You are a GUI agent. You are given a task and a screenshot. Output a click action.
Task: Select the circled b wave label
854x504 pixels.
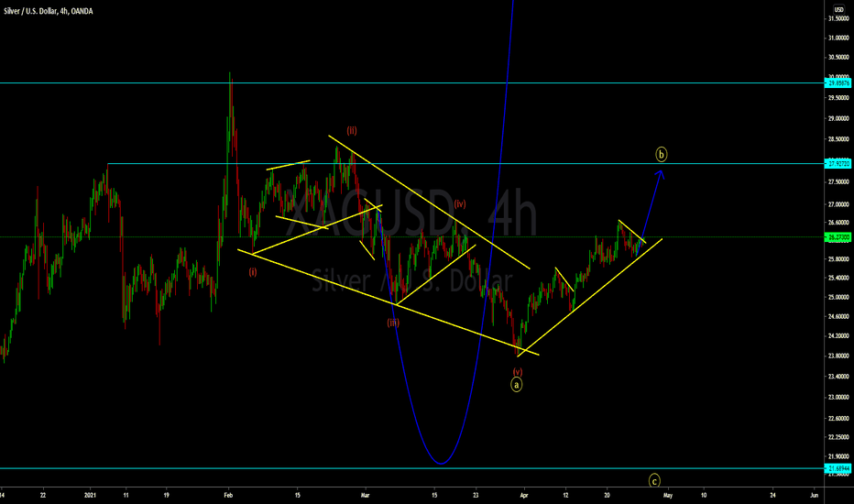[662, 155]
